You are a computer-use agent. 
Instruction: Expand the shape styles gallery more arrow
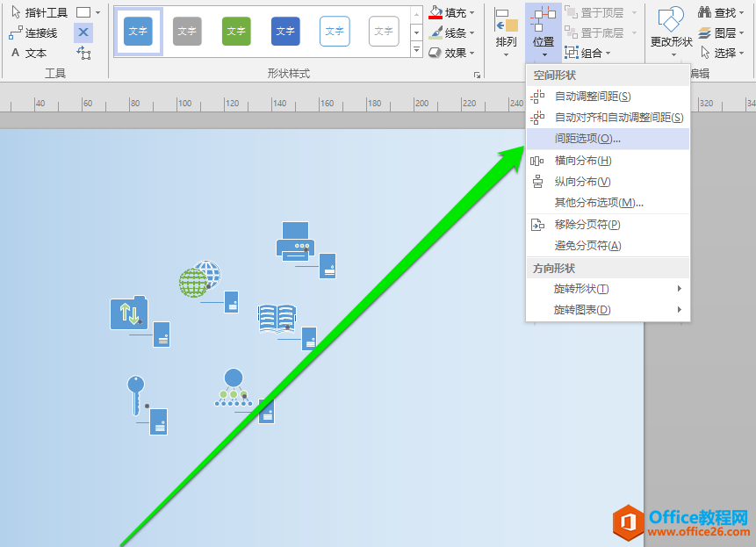point(417,49)
